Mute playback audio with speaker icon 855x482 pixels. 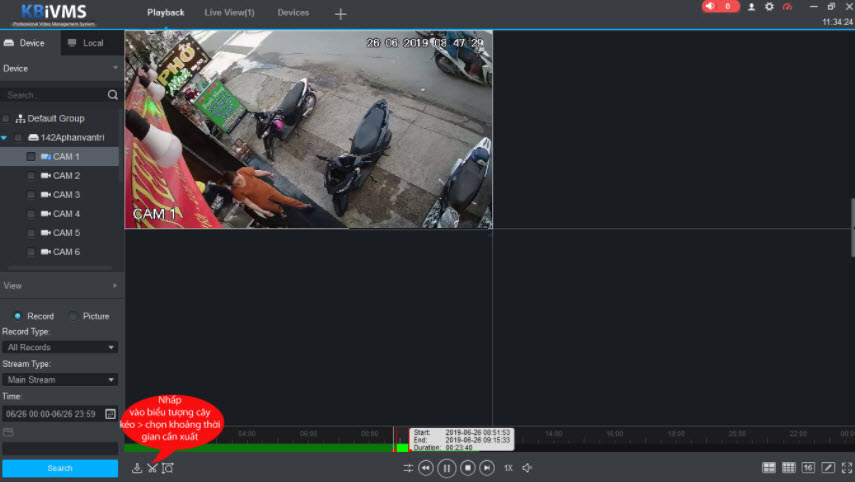(527, 468)
